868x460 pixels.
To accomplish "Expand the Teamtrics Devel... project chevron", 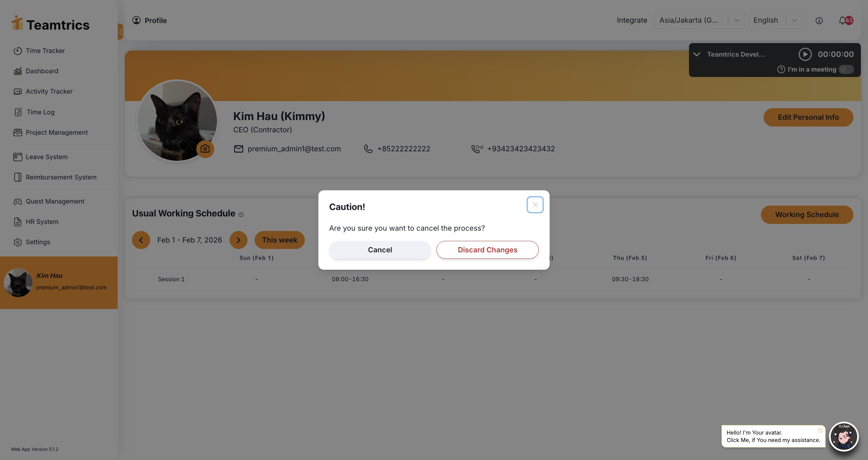I will point(697,54).
